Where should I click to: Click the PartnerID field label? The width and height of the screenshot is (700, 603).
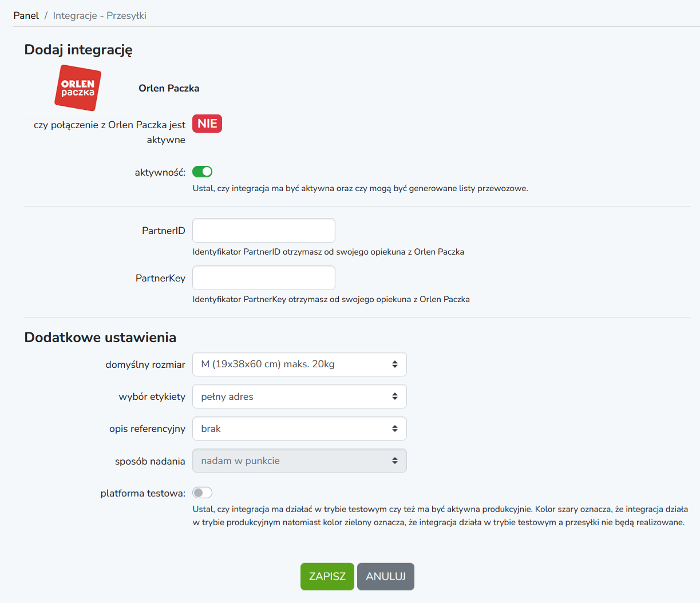click(163, 231)
